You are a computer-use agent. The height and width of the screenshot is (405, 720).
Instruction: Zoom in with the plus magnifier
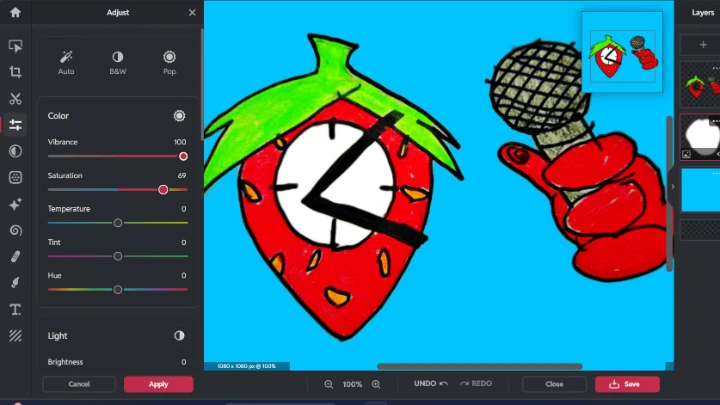coord(376,384)
